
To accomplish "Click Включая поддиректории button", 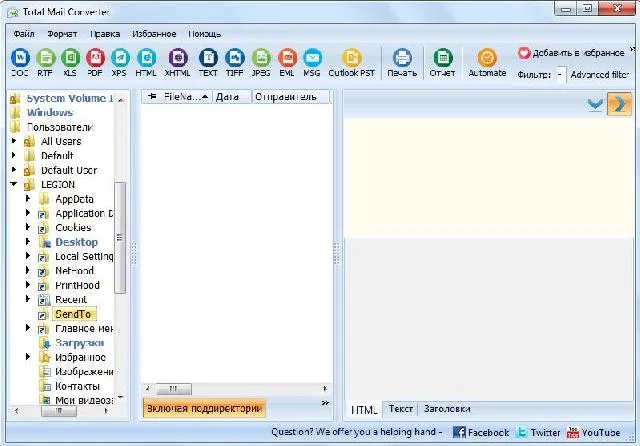I will pos(204,408).
